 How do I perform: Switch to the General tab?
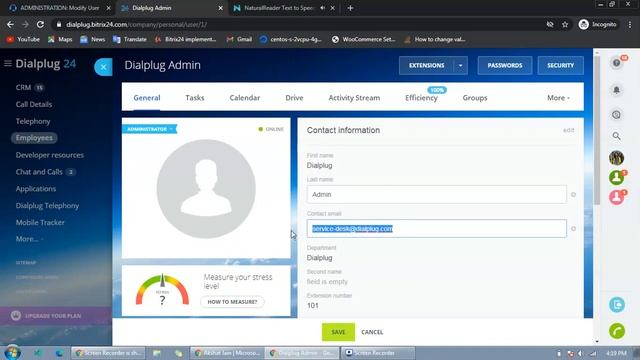point(147,98)
